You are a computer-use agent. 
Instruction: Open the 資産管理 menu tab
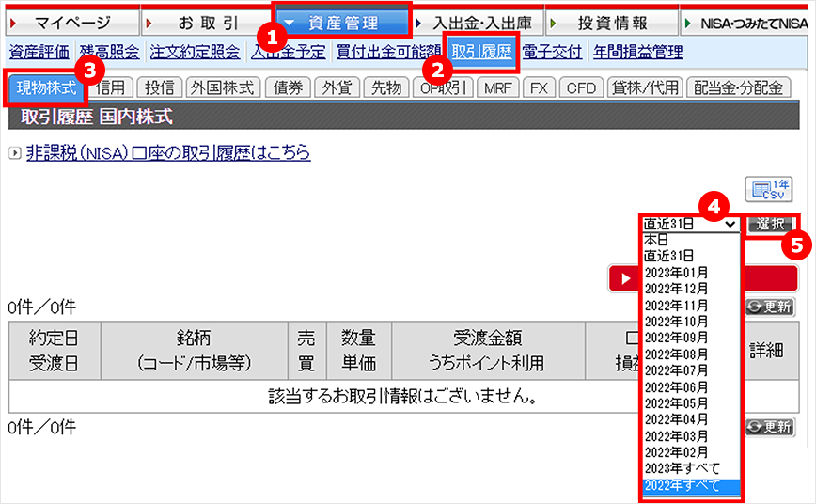(x=342, y=23)
